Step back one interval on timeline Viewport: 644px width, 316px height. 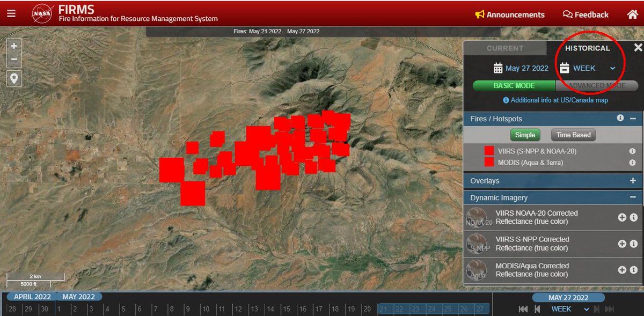(538, 309)
